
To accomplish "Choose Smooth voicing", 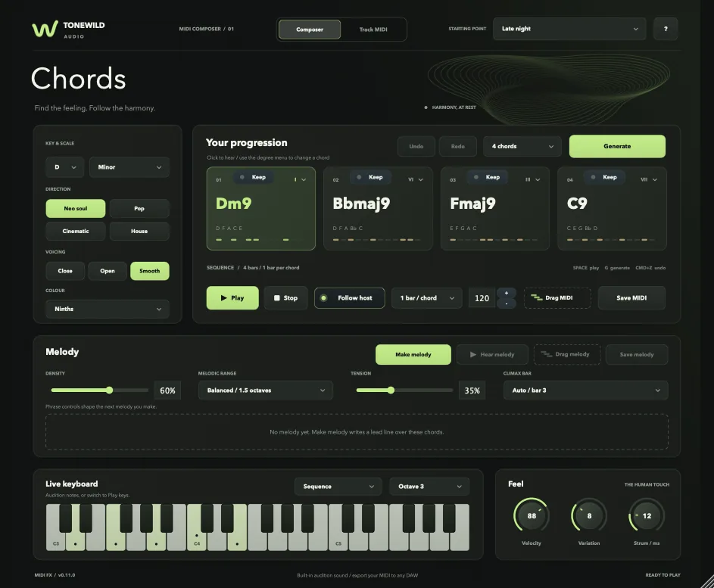I will [x=150, y=271].
